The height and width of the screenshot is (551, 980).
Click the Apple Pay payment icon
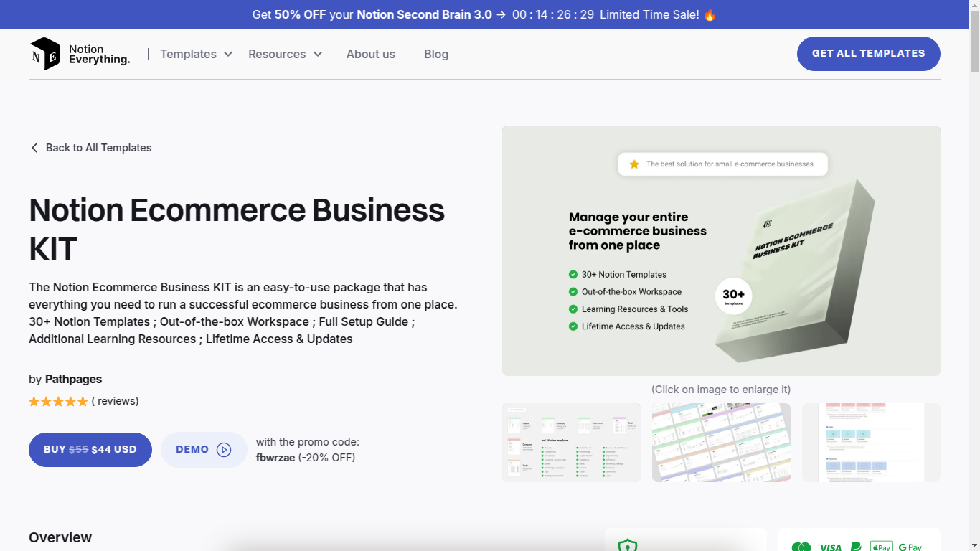coord(882,547)
